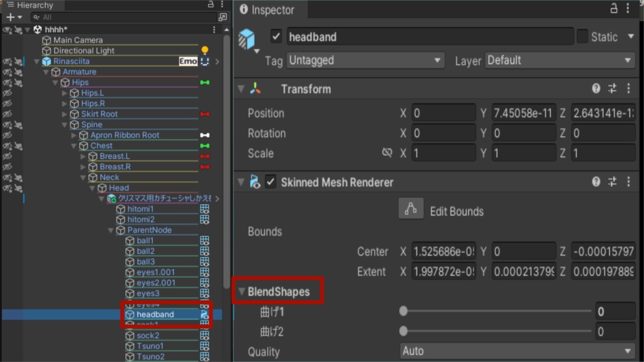This screenshot has width=644, height=362.
Task: Toggle Inspector lock icon
Action: [614, 8]
